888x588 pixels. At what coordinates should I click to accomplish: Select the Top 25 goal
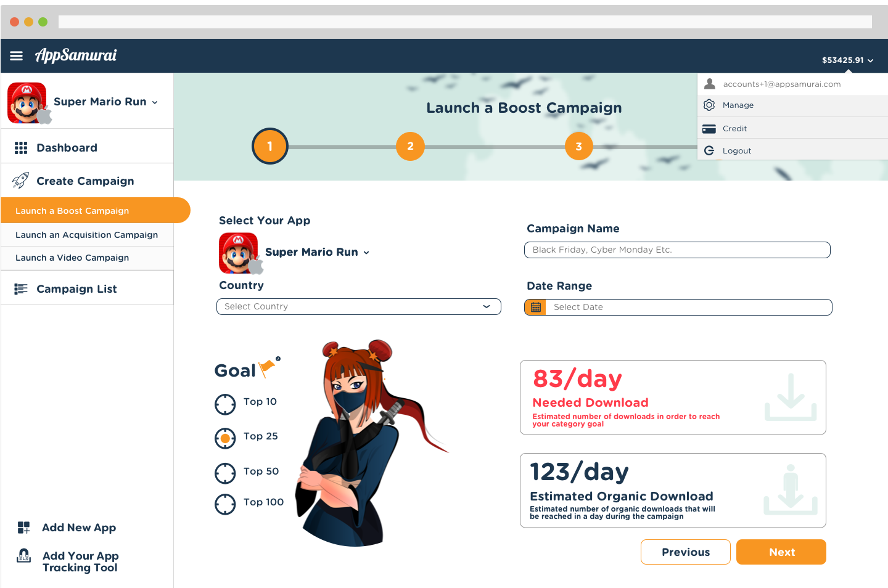tap(225, 438)
